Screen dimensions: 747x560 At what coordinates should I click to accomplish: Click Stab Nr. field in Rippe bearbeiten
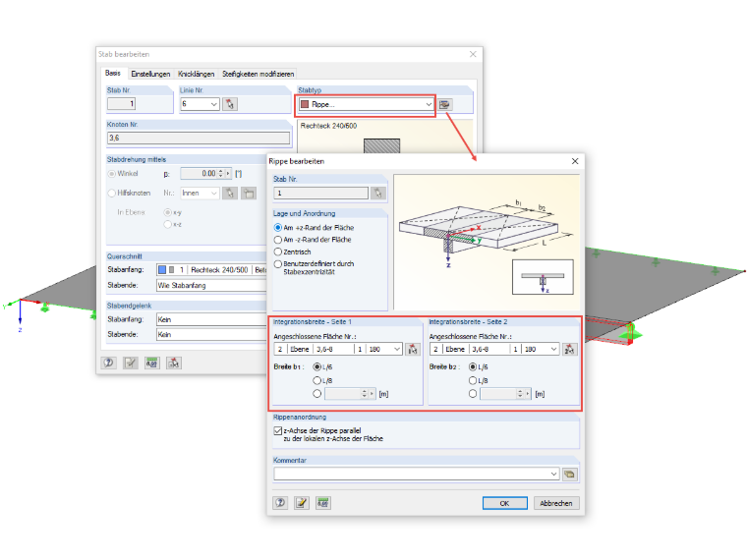click(321, 193)
